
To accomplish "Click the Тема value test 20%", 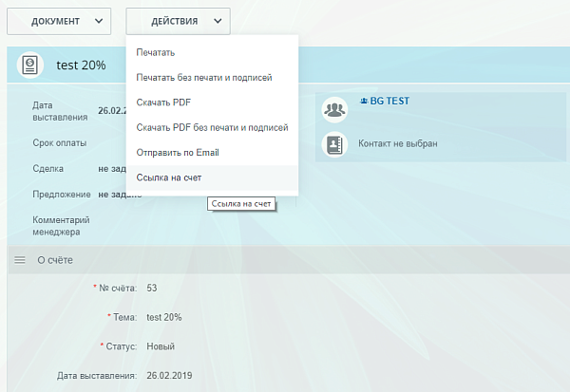I will point(164,317).
